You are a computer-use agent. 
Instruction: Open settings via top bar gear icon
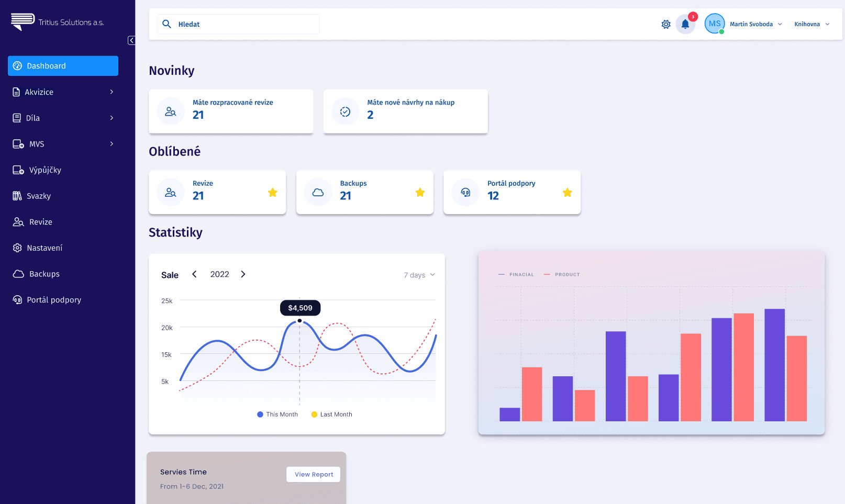click(666, 24)
